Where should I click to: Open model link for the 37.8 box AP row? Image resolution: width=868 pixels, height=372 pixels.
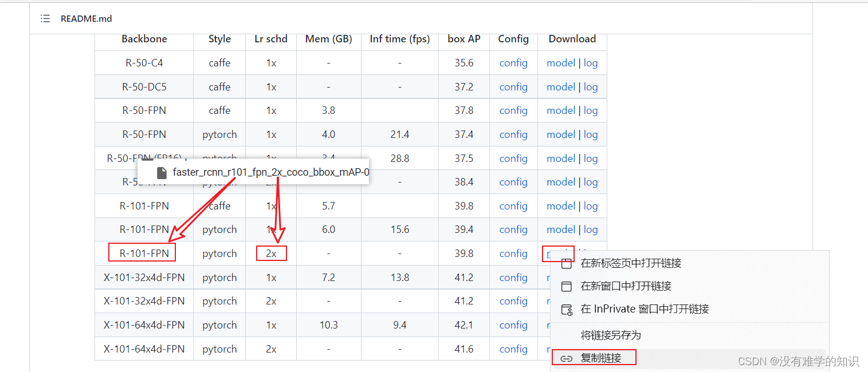[561, 110]
